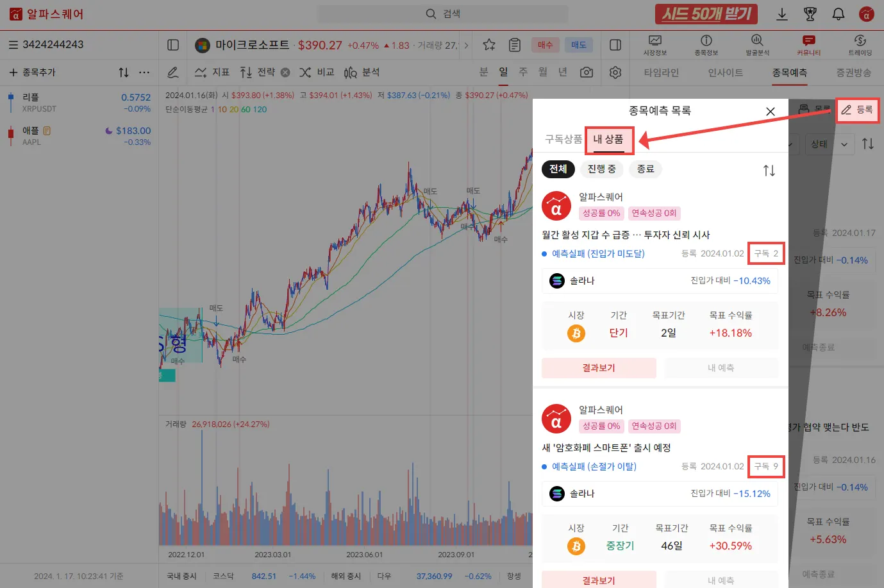The height and width of the screenshot is (588, 884).
Task: Toggle the left sidebar panel icon
Action: tap(173, 45)
